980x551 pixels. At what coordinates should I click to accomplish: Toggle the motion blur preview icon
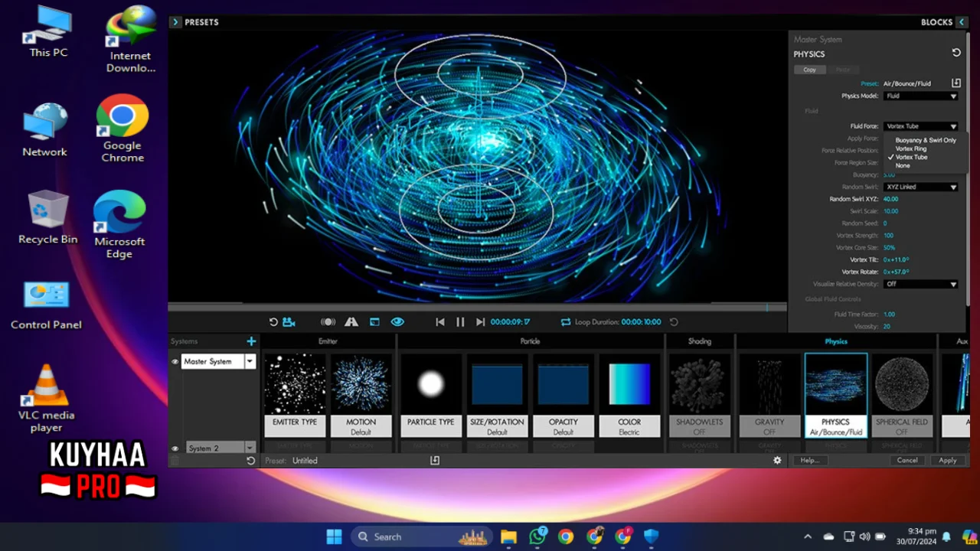[x=328, y=322]
